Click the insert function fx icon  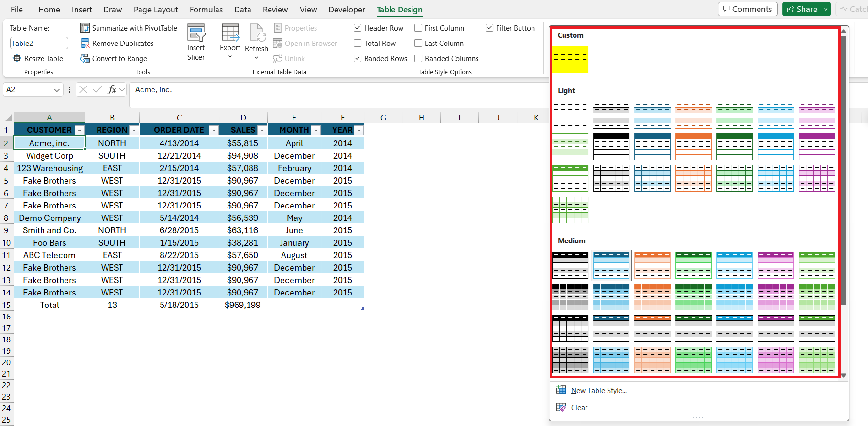click(x=112, y=89)
